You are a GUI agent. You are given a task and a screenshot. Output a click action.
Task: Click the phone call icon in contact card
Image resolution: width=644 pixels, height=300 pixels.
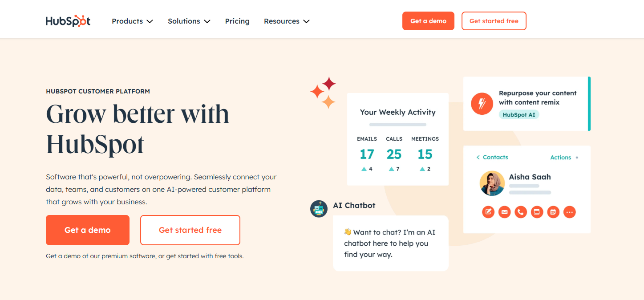(x=521, y=212)
